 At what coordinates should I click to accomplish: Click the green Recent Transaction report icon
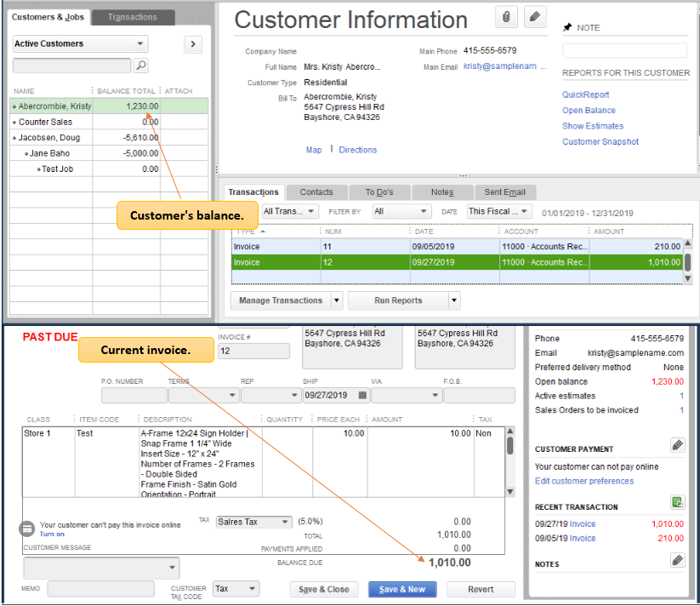point(677,503)
